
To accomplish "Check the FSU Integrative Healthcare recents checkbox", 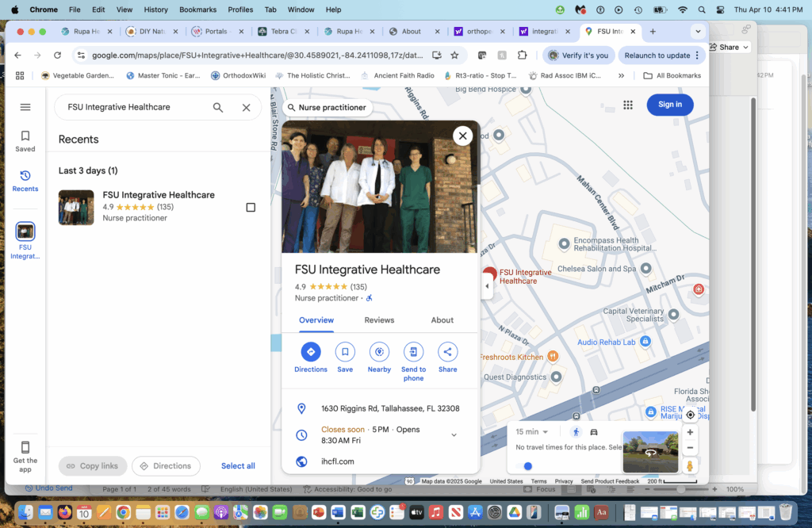I will [x=251, y=208].
